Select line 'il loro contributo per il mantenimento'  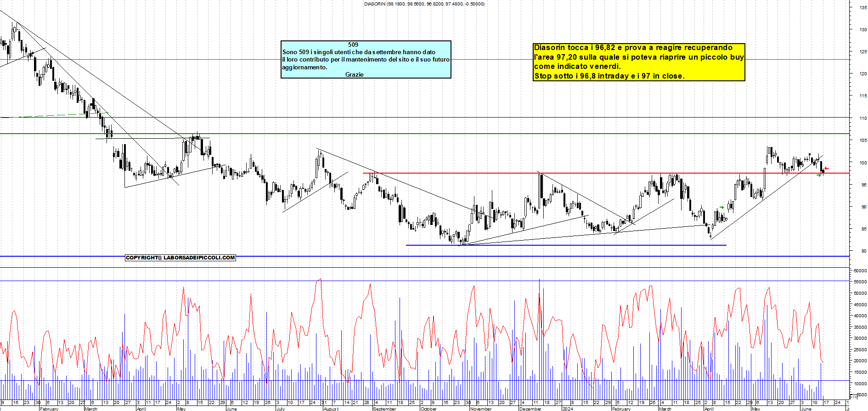click(366, 60)
